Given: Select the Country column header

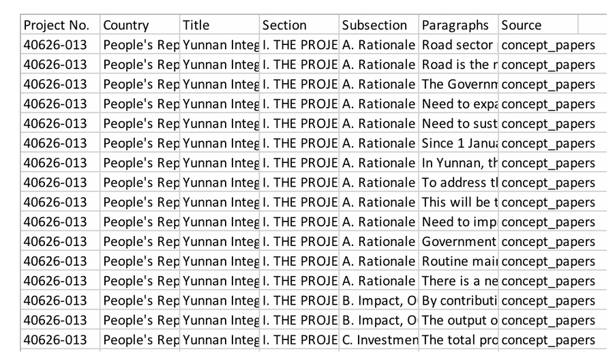Looking at the screenshot, I should pos(140,25).
